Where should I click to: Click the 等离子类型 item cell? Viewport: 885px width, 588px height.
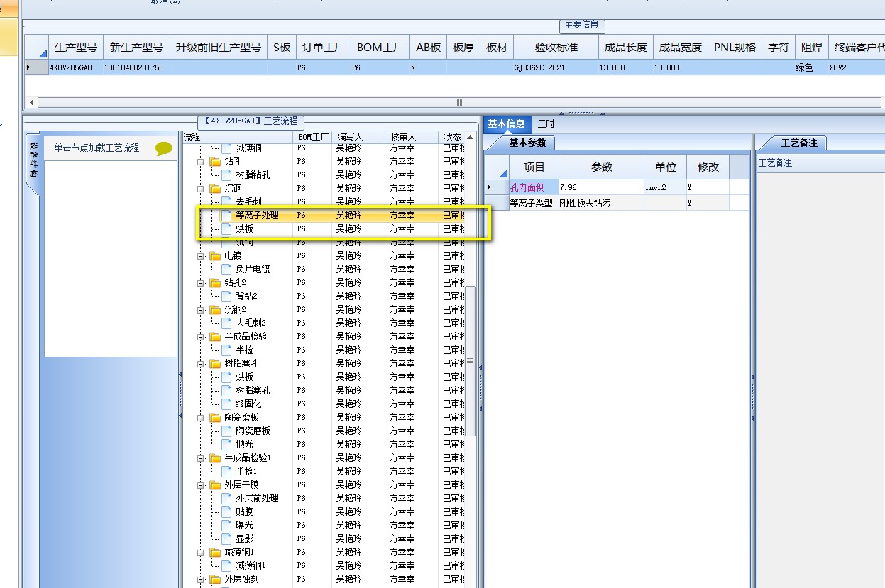tap(534, 203)
